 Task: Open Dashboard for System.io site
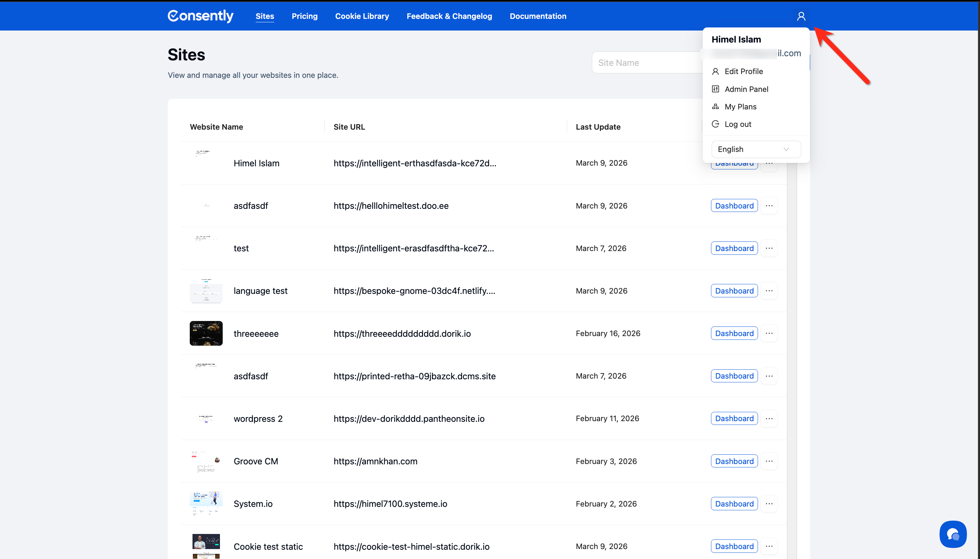point(734,504)
